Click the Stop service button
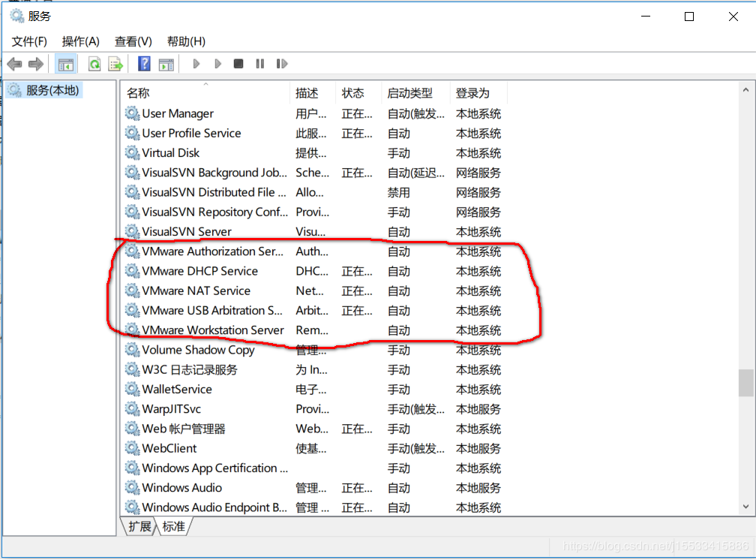Viewport: 756px width, 560px height. [x=238, y=64]
